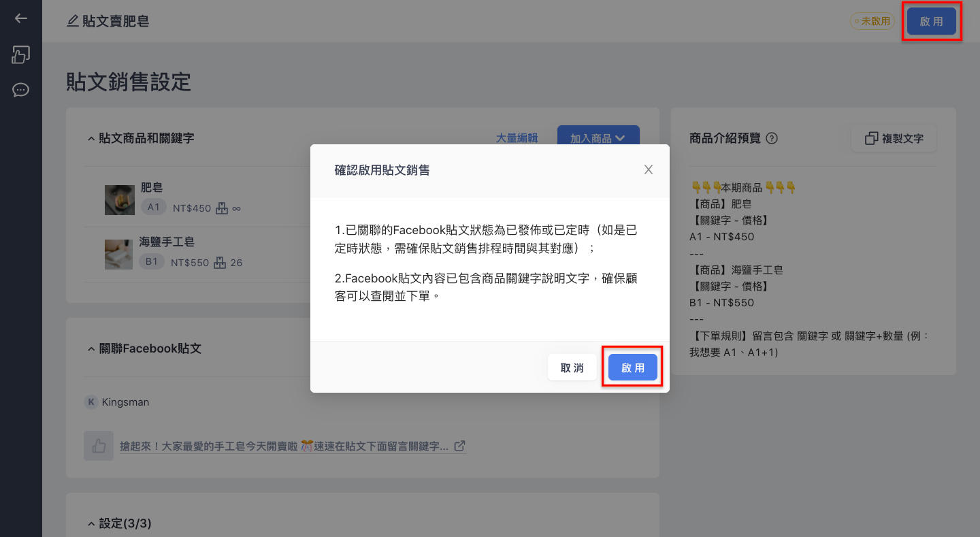Image resolution: width=980 pixels, height=537 pixels.
Task: Click the 複製文字 button
Action: tap(894, 138)
